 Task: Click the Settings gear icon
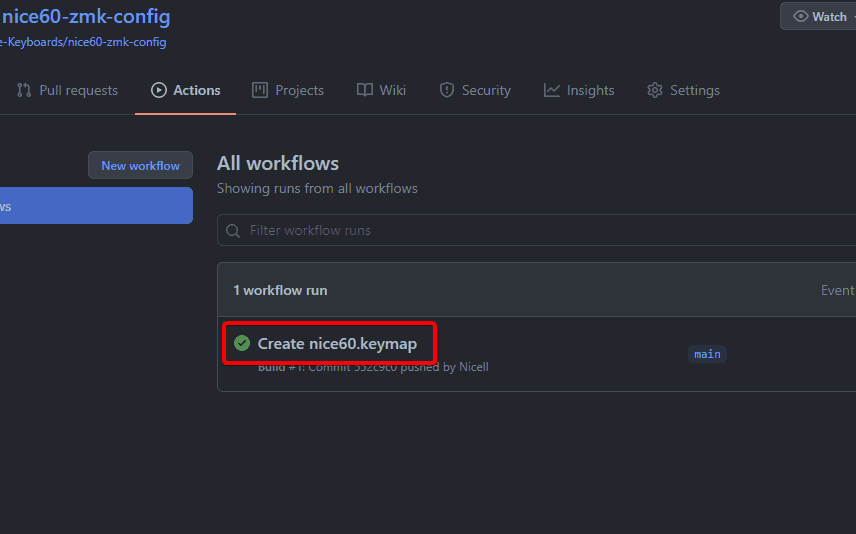click(655, 90)
